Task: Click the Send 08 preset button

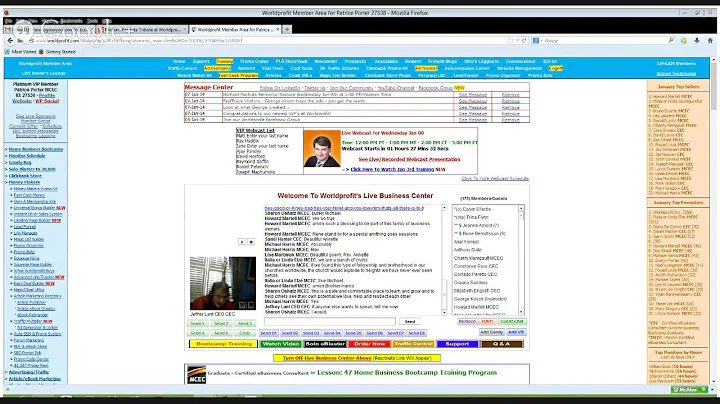Action: (416, 333)
